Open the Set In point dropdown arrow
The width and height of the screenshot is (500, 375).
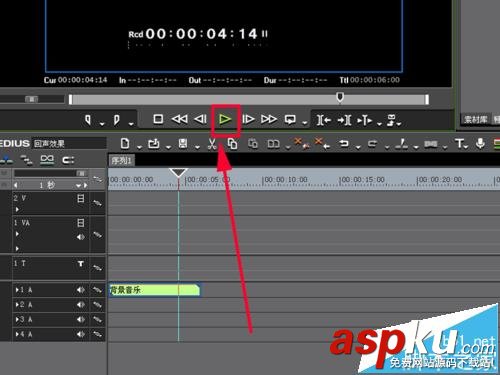point(102,124)
